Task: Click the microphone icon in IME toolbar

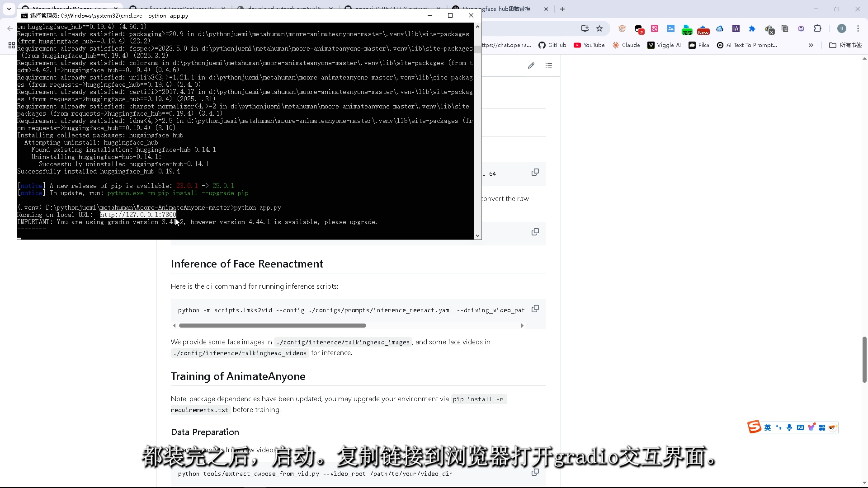Action: point(789,427)
